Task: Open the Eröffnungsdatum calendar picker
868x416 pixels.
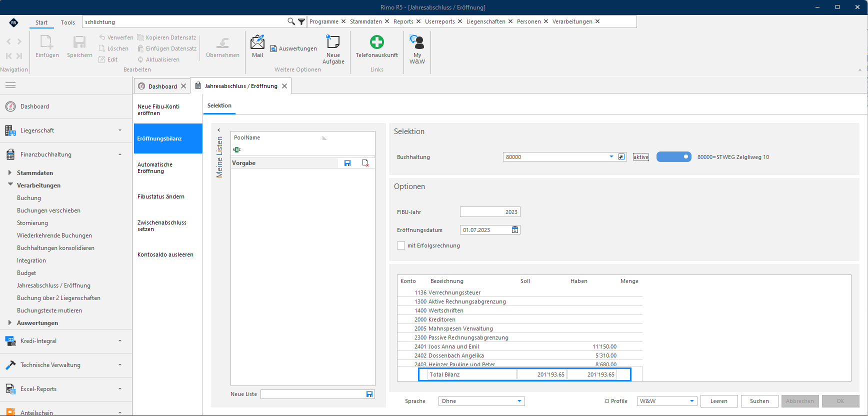Action: point(515,230)
